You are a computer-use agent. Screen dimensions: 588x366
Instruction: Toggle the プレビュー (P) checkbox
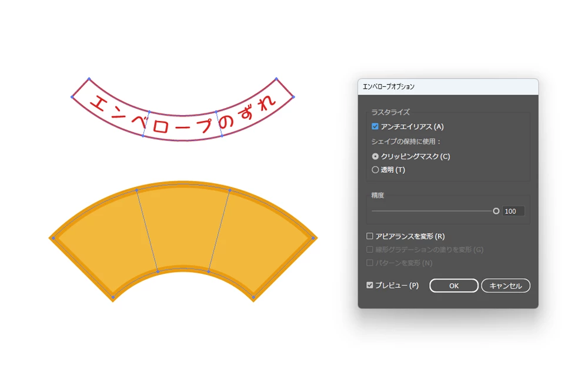pyautogui.click(x=370, y=286)
